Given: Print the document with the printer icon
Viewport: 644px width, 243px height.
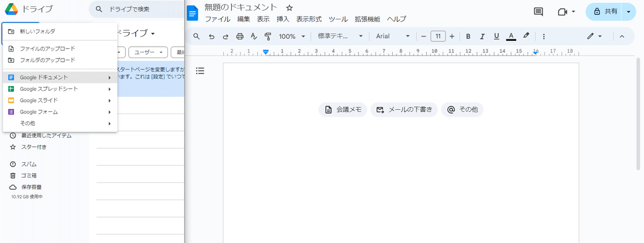Looking at the screenshot, I should [240, 36].
